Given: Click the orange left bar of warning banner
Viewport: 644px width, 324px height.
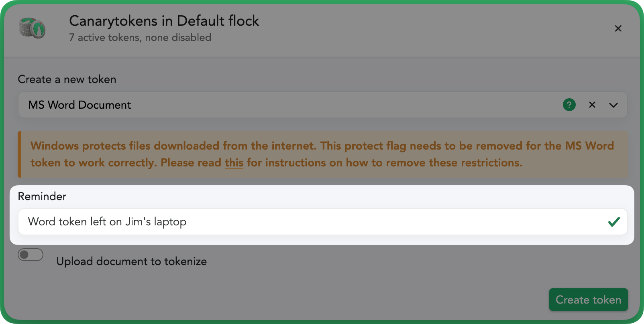Looking at the screenshot, I should [19, 154].
